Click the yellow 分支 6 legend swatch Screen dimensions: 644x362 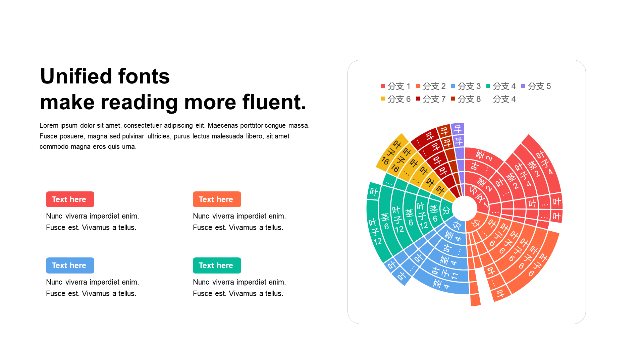click(x=383, y=99)
